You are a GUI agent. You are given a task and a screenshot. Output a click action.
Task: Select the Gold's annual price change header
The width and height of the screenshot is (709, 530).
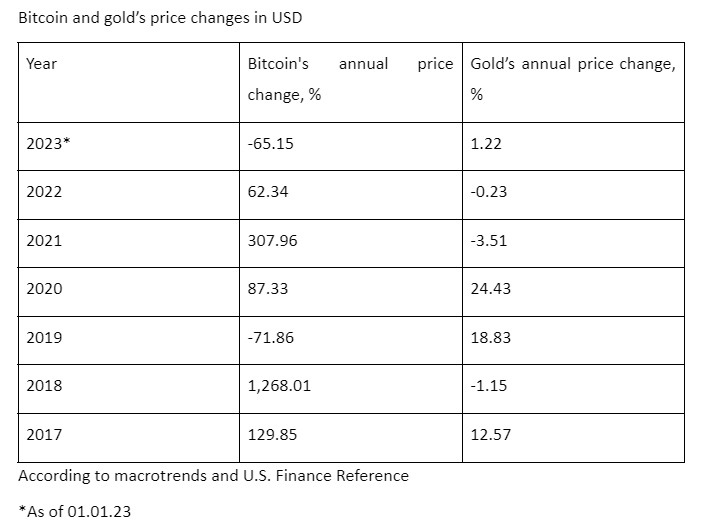coord(572,79)
